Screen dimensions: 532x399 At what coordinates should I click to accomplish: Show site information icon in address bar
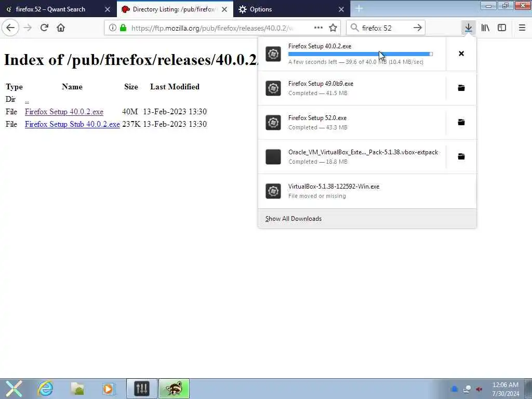pyautogui.click(x=112, y=28)
